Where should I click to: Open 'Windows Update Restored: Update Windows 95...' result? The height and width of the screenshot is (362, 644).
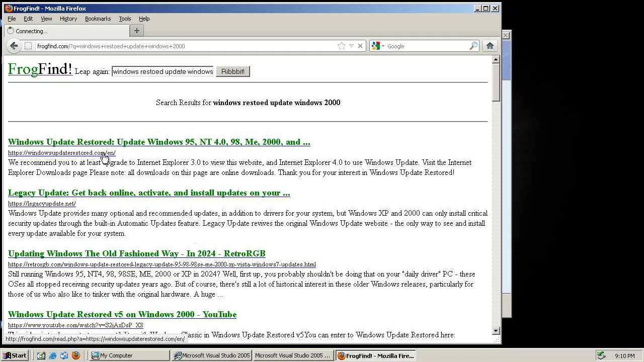coord(159,142)
